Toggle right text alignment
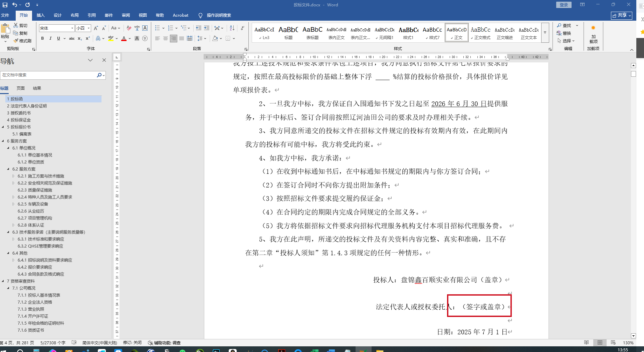Viewport: 644px width, 352px height. pyautogui.click(x=174, y=39)
